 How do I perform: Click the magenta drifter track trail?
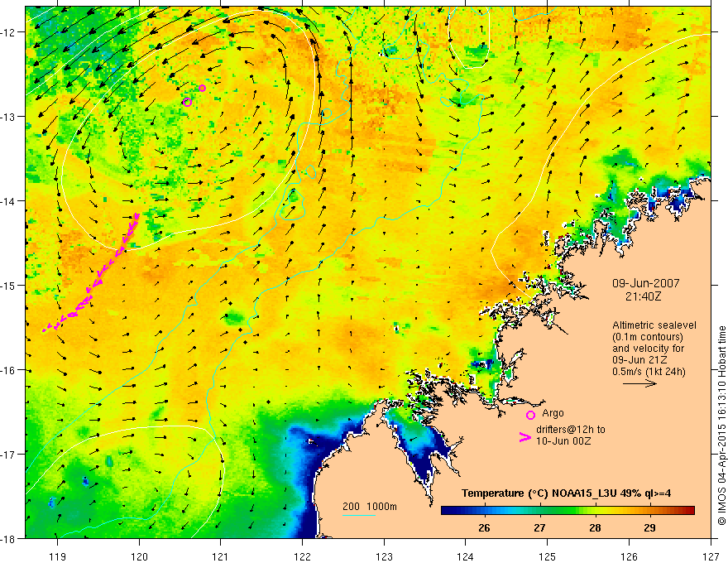(92, 272)
